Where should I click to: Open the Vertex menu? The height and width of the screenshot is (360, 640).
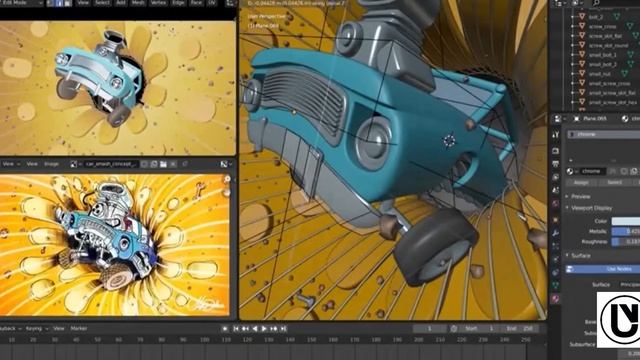coord(158,3)
